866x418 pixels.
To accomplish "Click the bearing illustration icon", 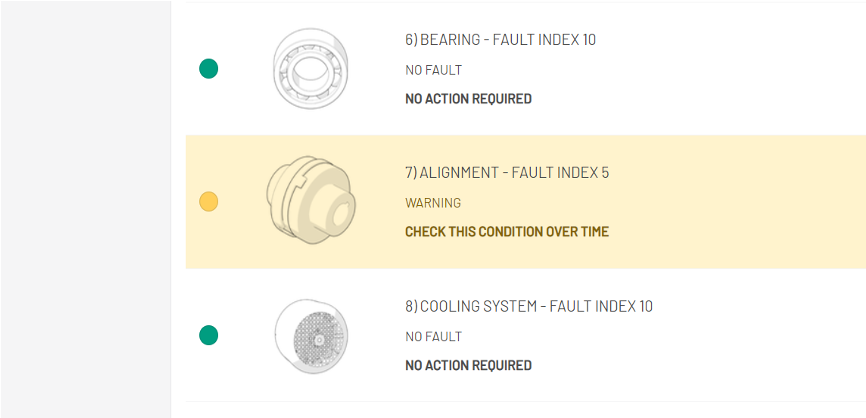I will tap(310, 68).
